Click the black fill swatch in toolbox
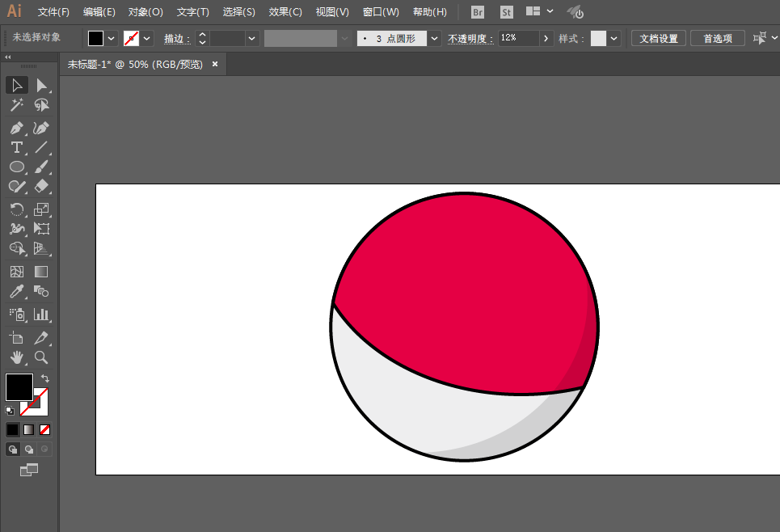The image size is (780, 532). tap(19, 386)
